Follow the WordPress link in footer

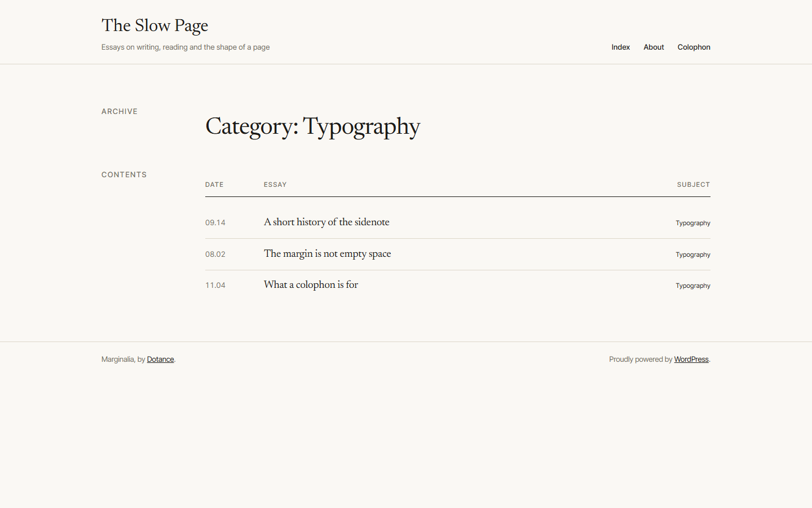(691, 360)
